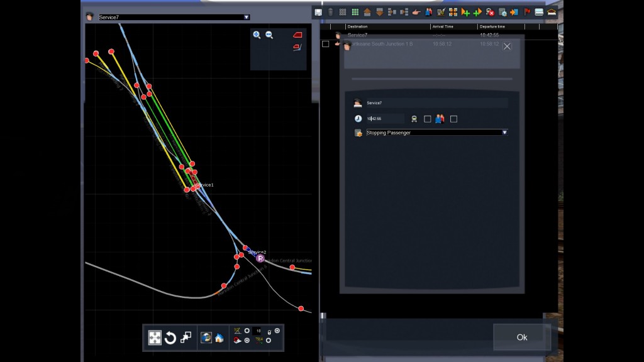The width and height of the screenshot is (644, 362).
Task: Tick the checkbox beside the passengers icon
Action: [454, 119]
